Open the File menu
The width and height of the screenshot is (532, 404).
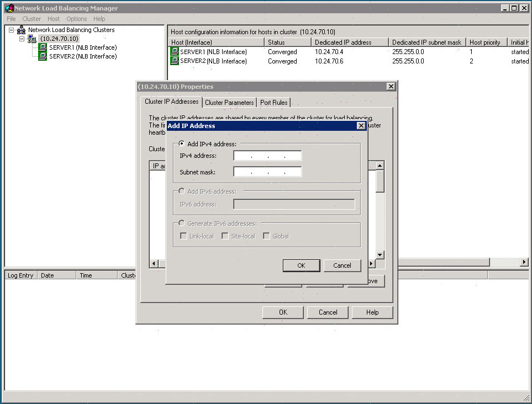coord(11,19)
